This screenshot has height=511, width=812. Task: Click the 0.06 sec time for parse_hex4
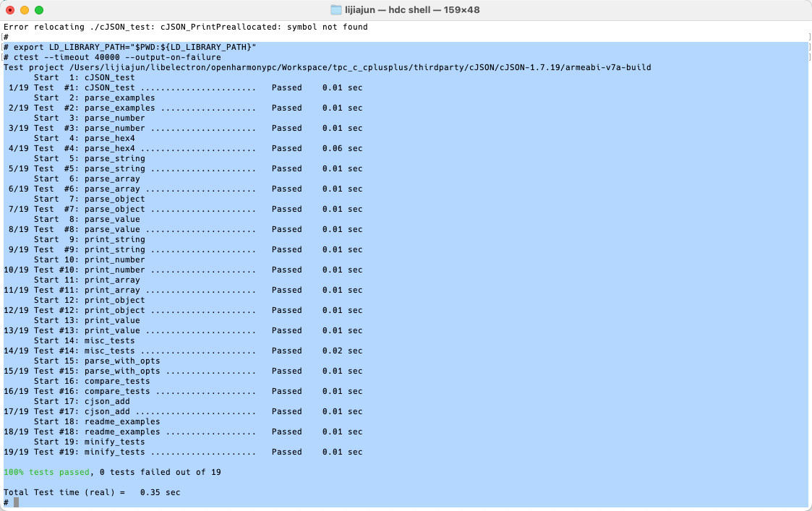pyautogui.click(x=342, y=149)
